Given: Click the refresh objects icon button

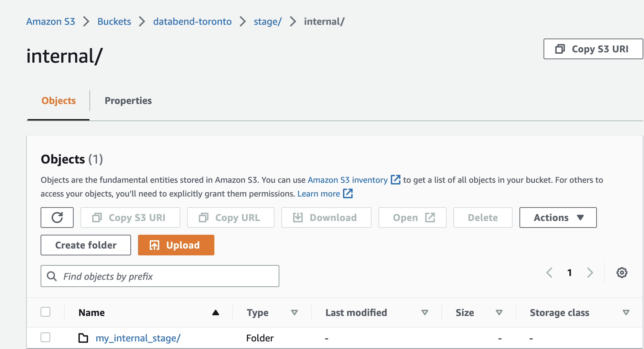Looking at the screenshot, I should 57,218.
